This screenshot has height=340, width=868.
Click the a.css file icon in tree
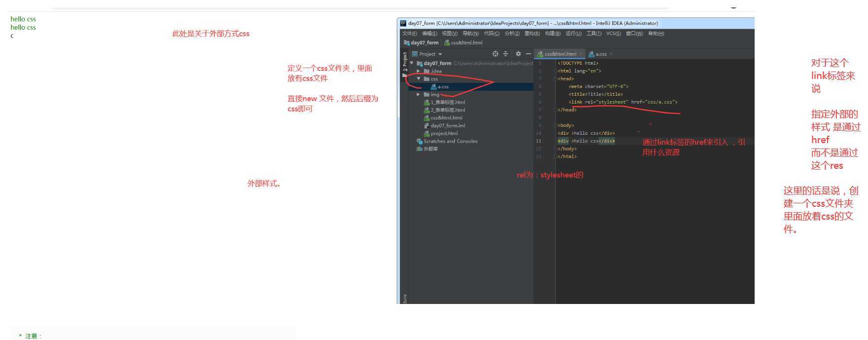coord(434,86)
